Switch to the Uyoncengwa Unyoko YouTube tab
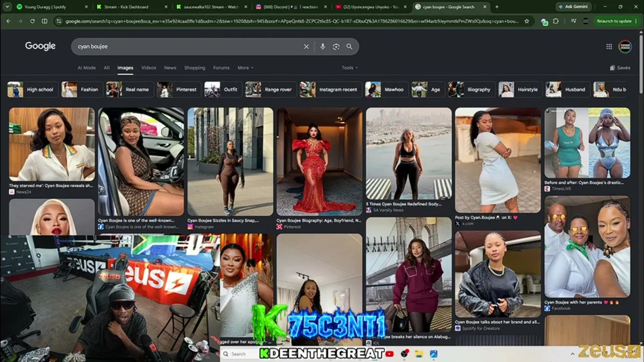 [372, 7]
